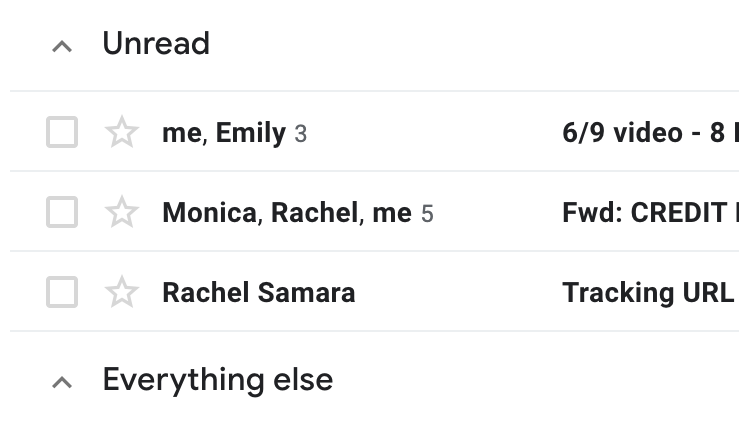Open the Tracking URL email subject

[x=648, y=292]
